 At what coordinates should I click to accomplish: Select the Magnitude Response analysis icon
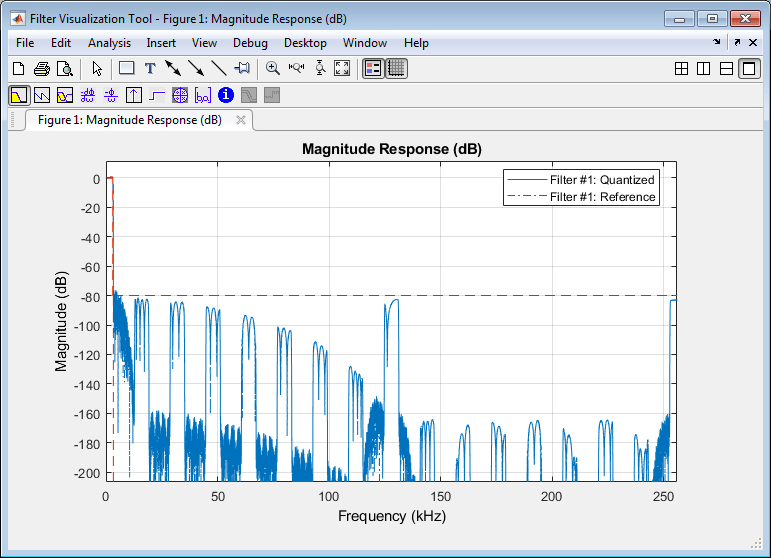click(x=18, y=96)
